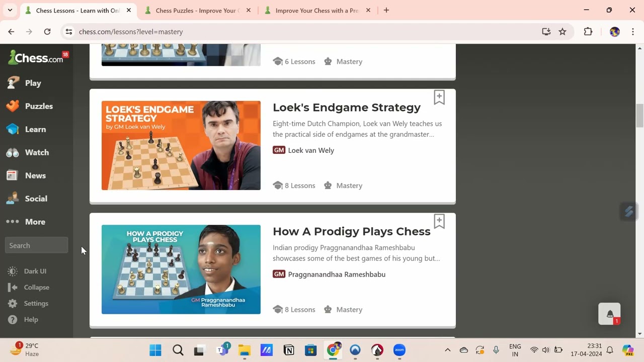Open the tab search dropdown

10,10
